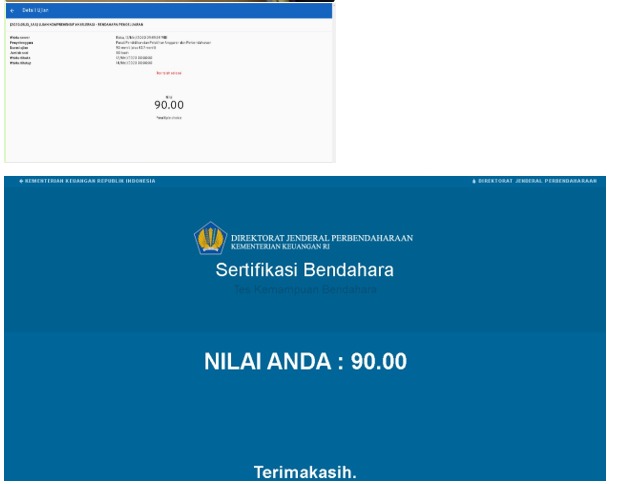Click the exam title line under Detail Ujian header
The height and width of the screenshot is (484, 618).
(76, 24)
